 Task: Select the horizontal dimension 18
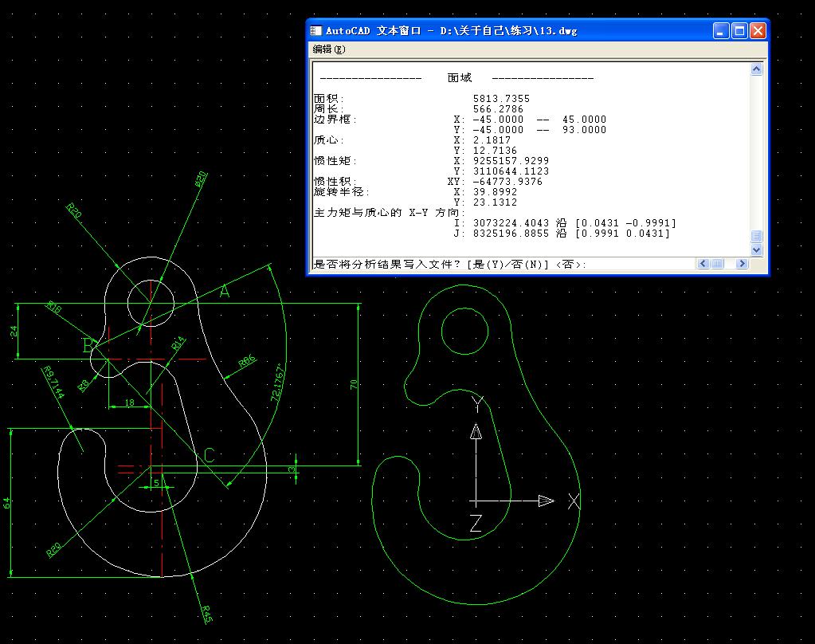(x=129, y=402)
